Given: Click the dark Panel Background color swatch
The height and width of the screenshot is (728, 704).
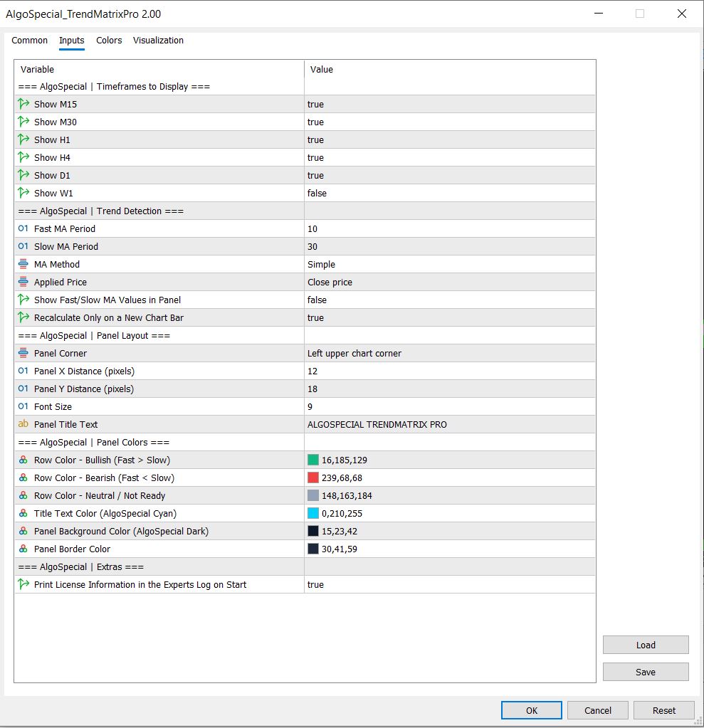Looking at the screenshot, I should 313,531.
